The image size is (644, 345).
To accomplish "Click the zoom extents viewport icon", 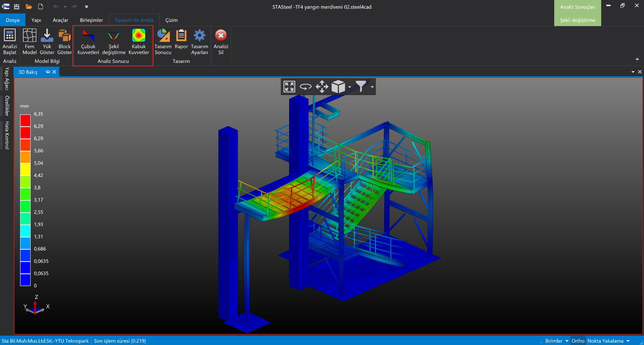I will 289,87.
